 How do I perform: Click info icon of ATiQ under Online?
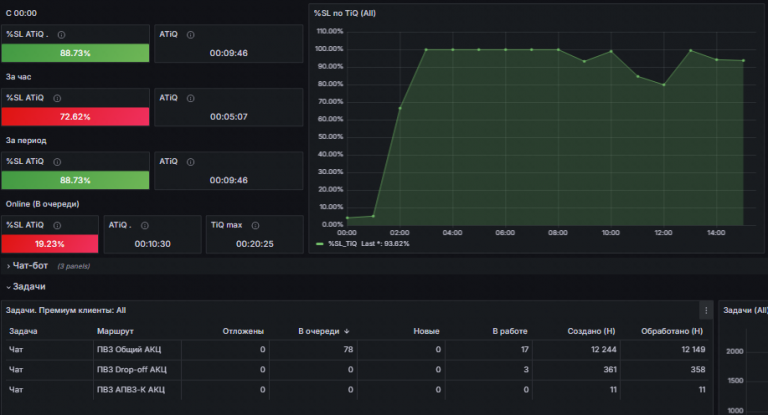tap(144, 225)
